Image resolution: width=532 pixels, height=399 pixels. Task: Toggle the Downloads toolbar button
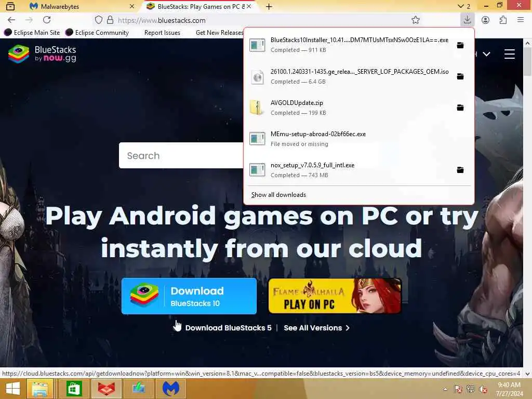point(467,20)
